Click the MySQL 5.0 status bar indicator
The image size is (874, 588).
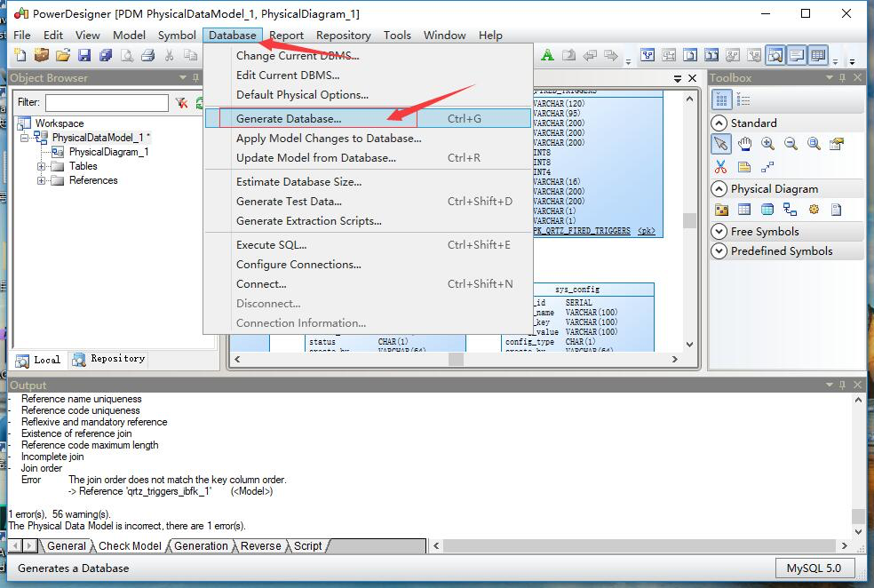pos(814,568)
